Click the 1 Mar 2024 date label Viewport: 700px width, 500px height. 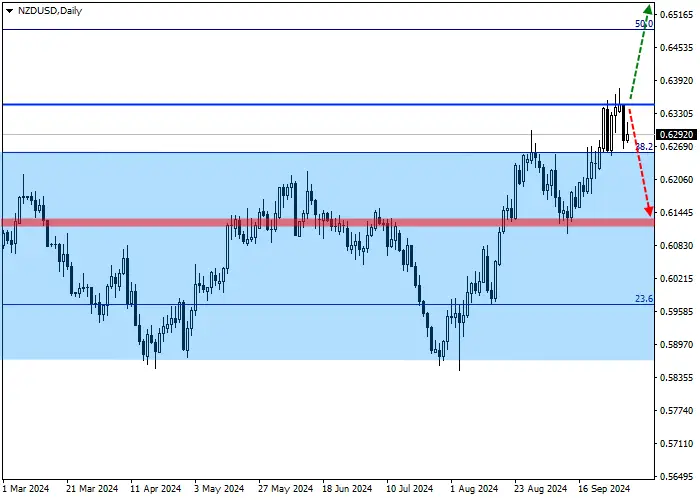click(25, 488)
